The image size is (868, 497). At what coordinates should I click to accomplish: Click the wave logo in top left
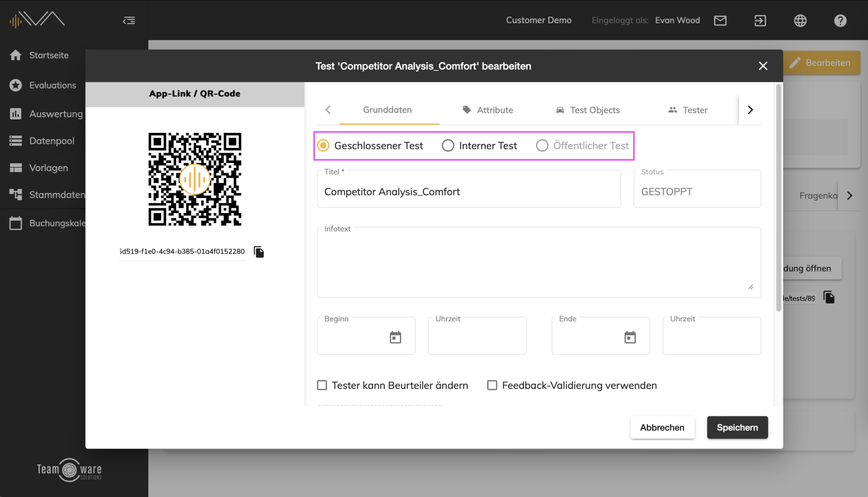click(37, 20)
